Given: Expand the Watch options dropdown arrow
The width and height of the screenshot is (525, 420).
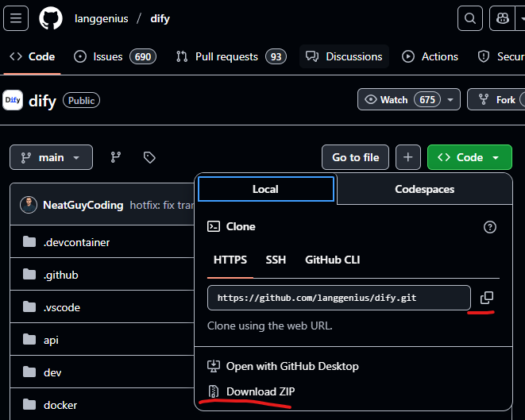Looking at the screenshot, I should click(x=450, y=99).
